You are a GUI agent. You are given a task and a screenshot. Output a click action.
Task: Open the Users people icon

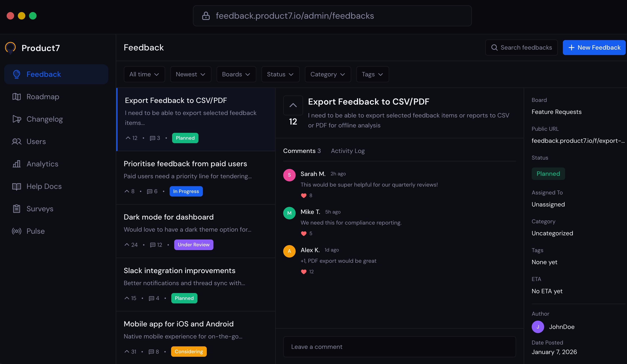16,142
